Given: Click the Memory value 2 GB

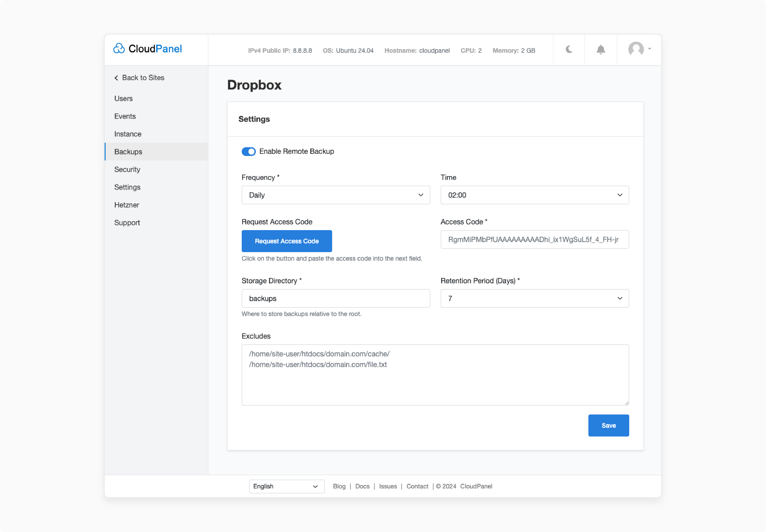Looking at the screenshot, I should coord(528,51).
